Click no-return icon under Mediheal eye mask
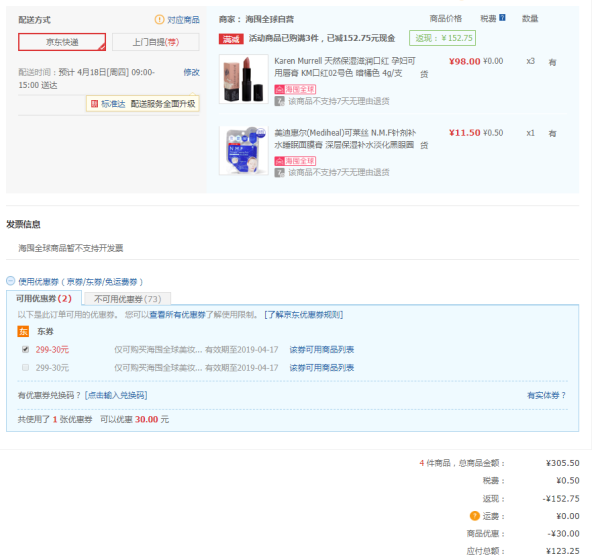The width and height of the screenshot is (600, 560). click(280, 173)
